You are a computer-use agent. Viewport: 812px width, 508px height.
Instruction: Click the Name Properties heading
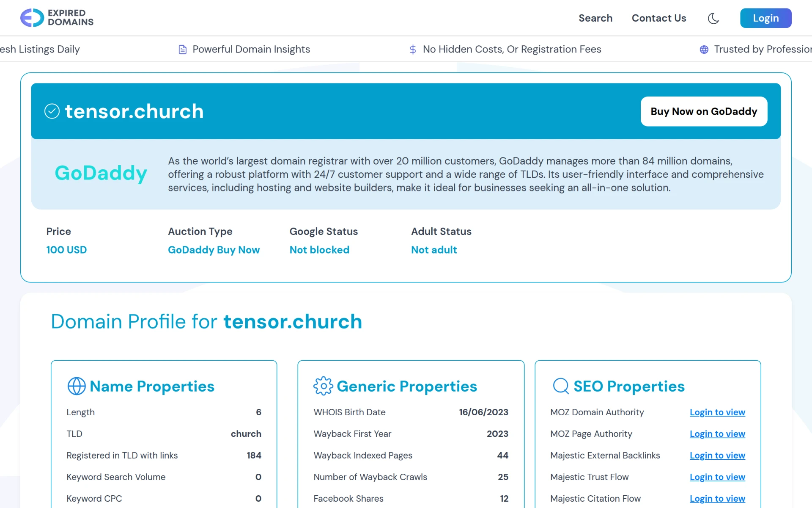click(x=152, y=386)
